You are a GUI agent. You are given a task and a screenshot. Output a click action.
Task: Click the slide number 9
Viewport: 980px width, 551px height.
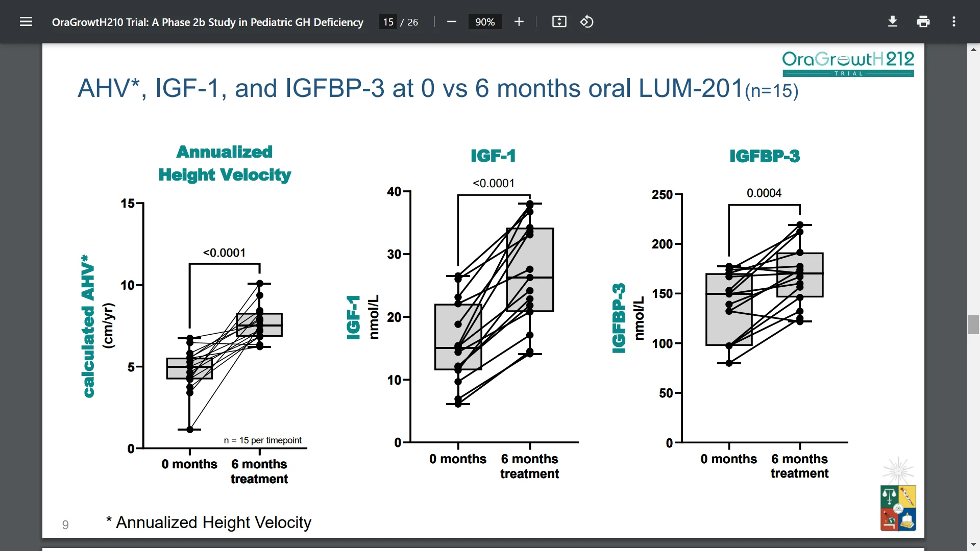pyautogui.click(x=65, y=524)
